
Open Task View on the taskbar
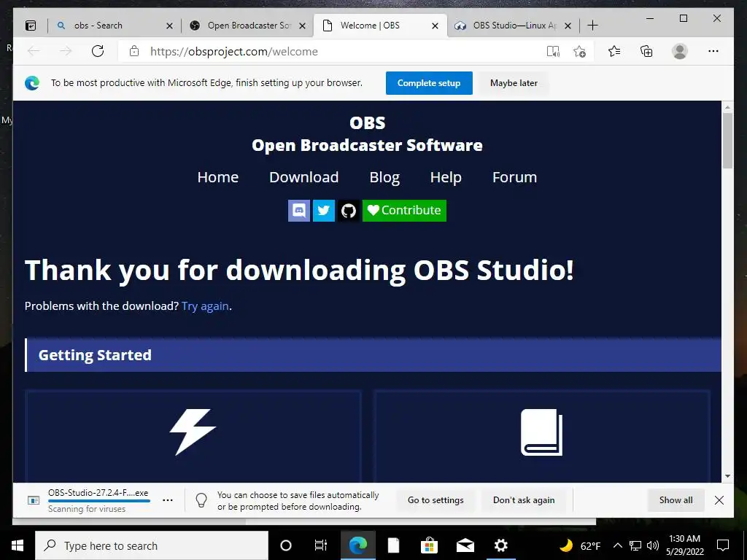pyautogui.click(x=321, y=545)
